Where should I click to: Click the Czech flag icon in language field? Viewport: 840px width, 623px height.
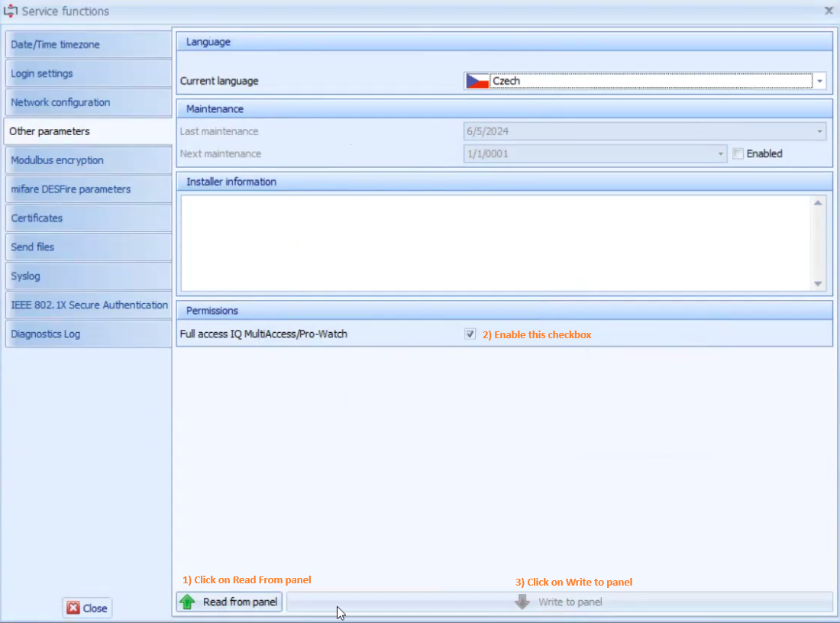click(477, 81)
